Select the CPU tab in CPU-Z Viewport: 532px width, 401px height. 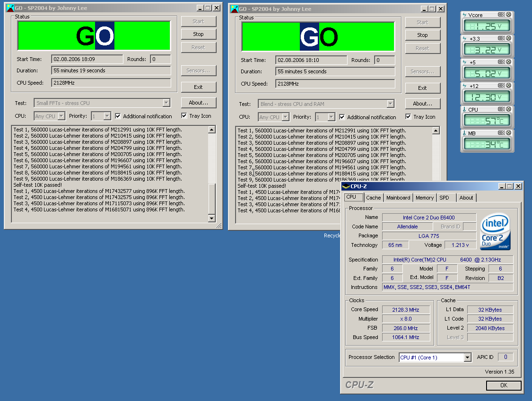pyautogui.click(x=354, y=197)
